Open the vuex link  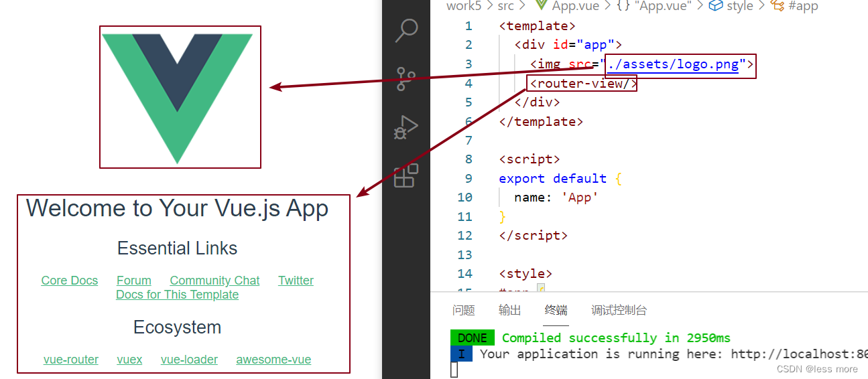pos(129,360)
